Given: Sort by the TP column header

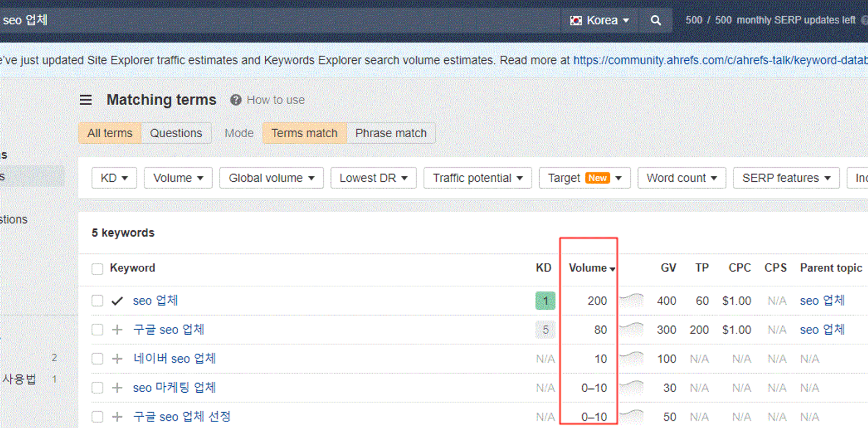Looking at the screenshot, I should (x=702, y=268).
